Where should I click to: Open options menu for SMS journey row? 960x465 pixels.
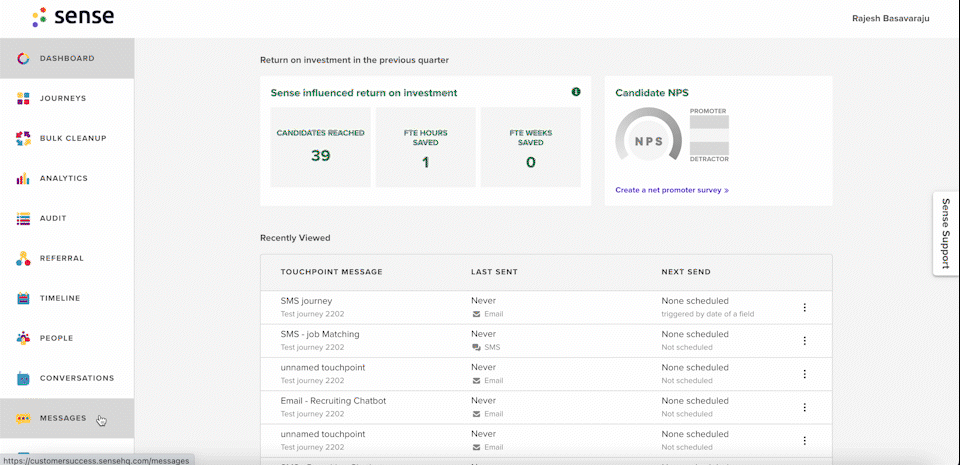[804, 308]
